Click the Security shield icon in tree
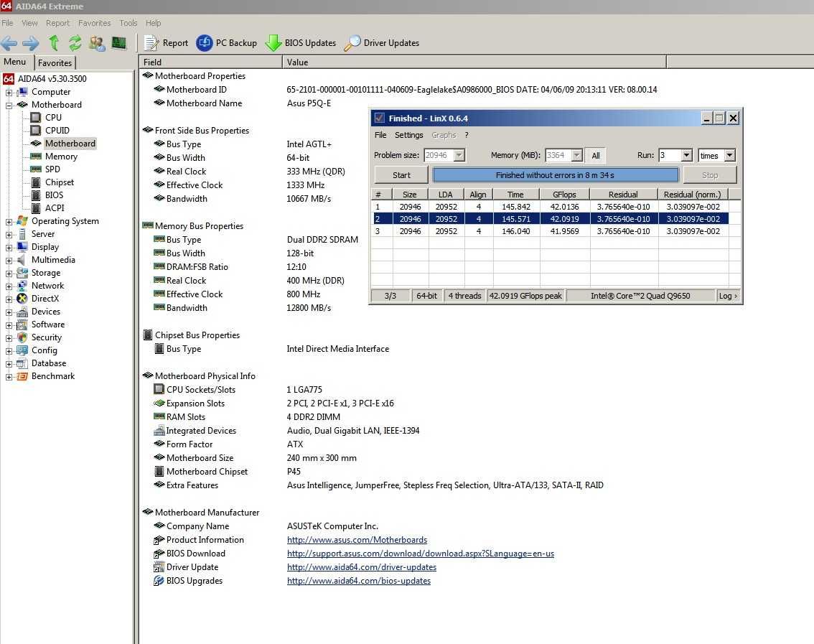Image resolution: width=814 pixels, height=644 pixels. (x=22, y=337)
